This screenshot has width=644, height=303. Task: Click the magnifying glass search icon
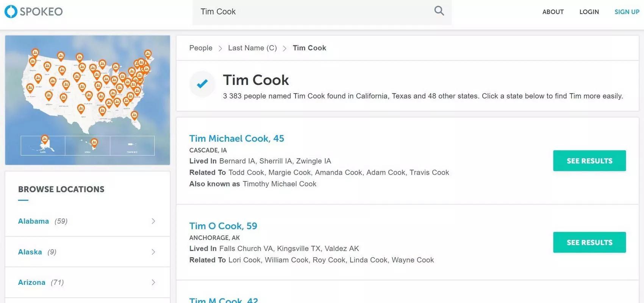pos(439,11)
